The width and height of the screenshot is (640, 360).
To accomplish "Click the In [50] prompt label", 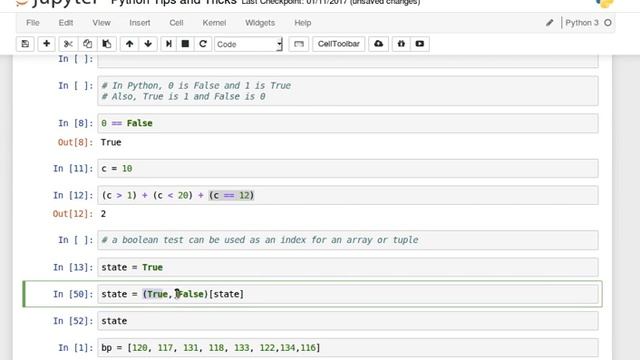I will (73, 294).
